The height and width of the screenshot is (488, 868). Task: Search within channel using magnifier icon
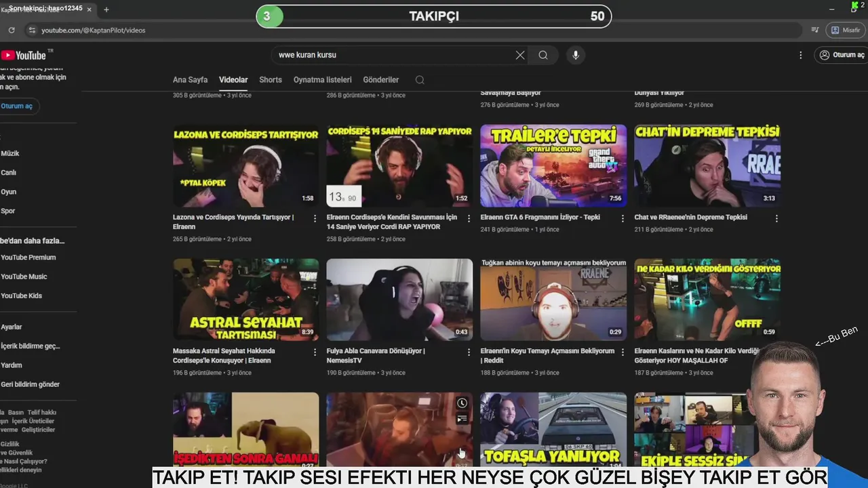point(420,80)
